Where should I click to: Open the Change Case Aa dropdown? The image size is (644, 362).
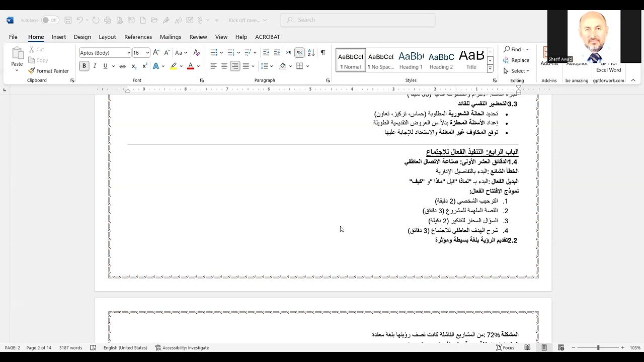click(x=181, y=53)
